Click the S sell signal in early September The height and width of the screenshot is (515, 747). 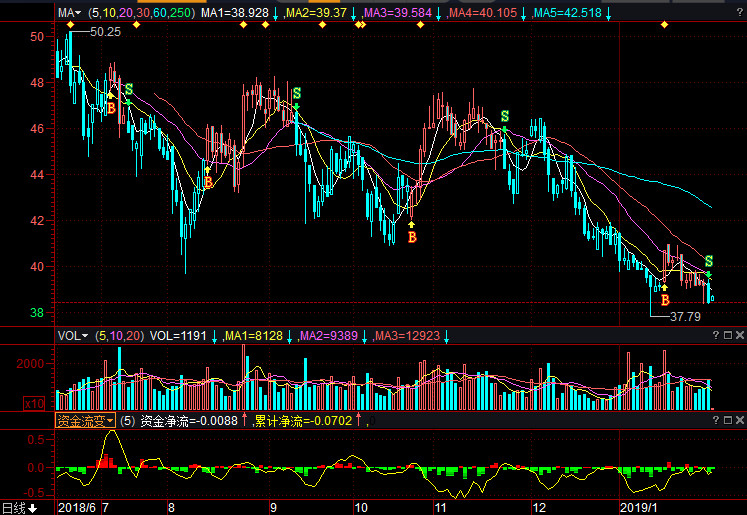tap(296, 93)
